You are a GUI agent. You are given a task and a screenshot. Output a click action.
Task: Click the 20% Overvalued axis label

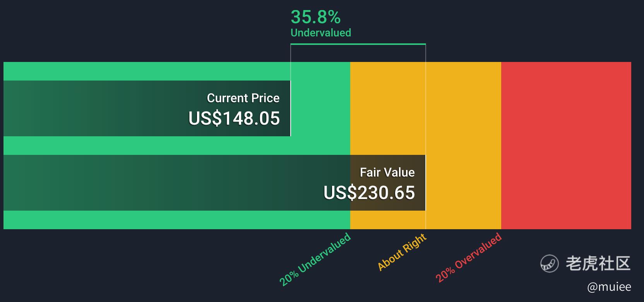(x=468, y=257)
